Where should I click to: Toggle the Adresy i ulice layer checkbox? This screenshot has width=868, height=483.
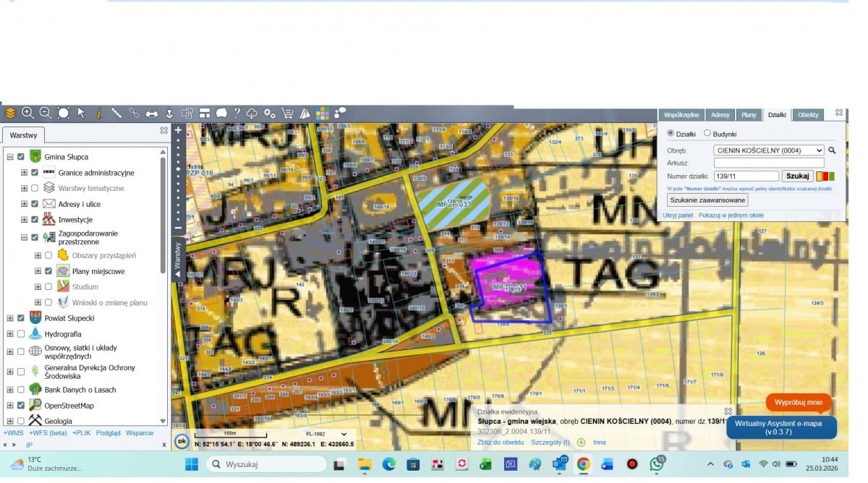35,204
